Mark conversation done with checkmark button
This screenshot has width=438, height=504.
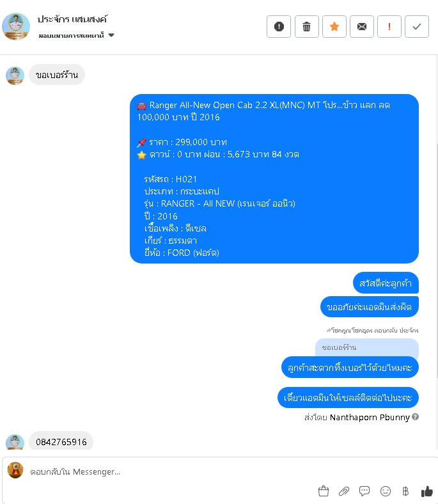417,26
